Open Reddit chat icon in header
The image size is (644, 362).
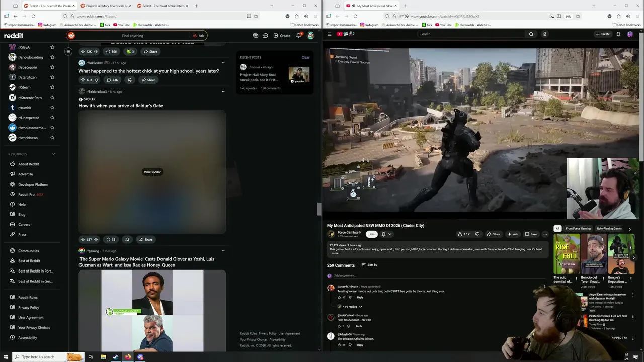pyautogui.click(x=266, y=36)
